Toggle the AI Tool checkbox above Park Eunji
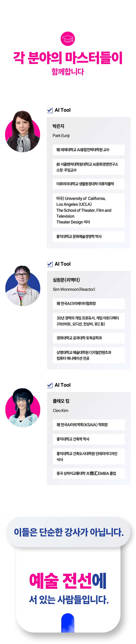The height and width of the screenshot is (644, 136). pyautogui.click(x=50, y=110)
